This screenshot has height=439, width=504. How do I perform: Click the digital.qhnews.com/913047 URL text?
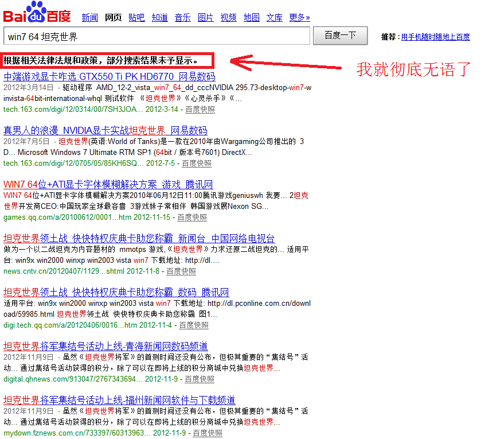click(73, 379)
